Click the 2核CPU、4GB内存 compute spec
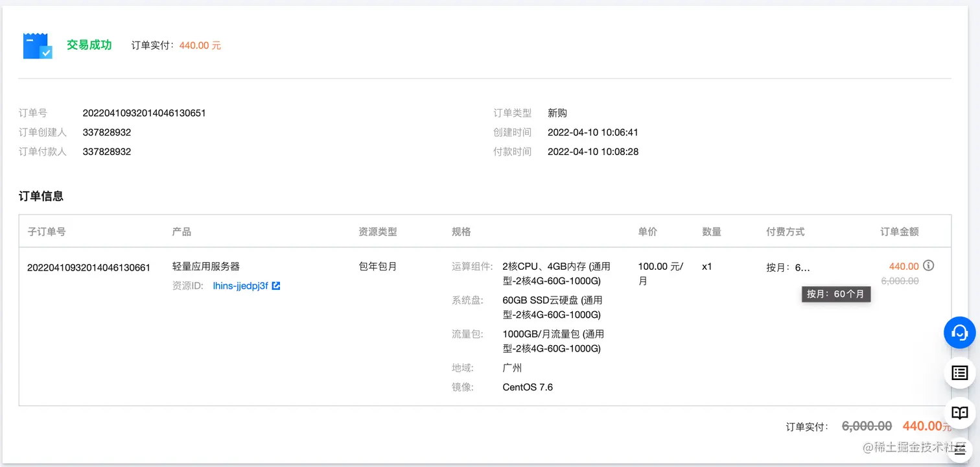This screenshot has width=980, height=467. [x=556, y=274]
